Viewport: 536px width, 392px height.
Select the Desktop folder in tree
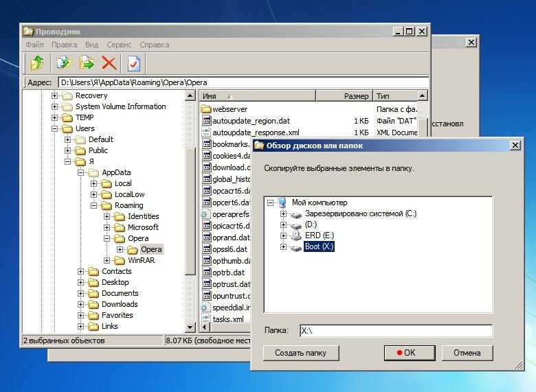115,282
